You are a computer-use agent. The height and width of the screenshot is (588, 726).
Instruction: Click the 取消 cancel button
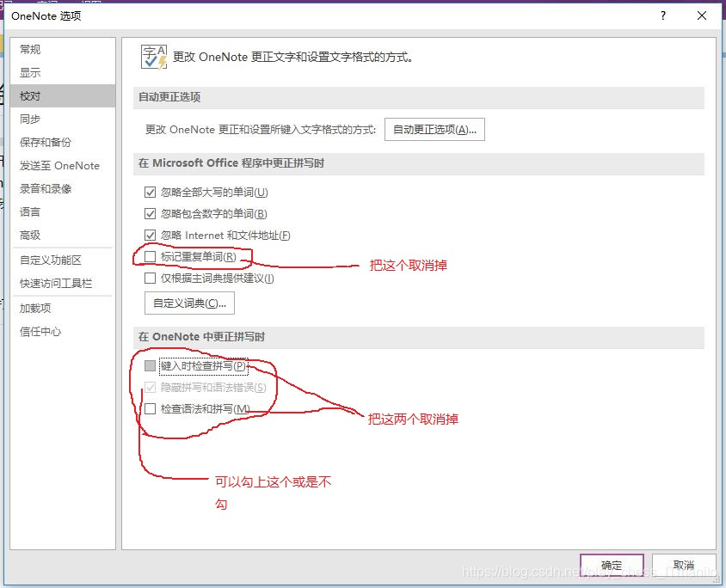pos(684,565)
